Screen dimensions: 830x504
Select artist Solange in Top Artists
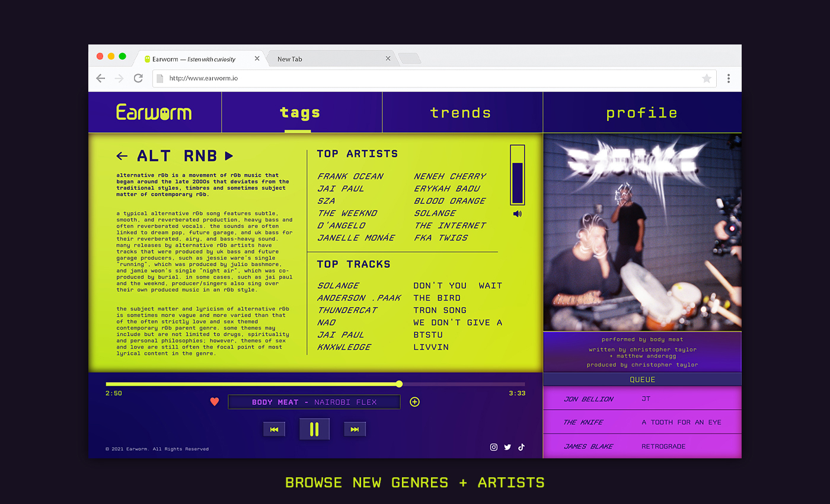pos(435,213)
